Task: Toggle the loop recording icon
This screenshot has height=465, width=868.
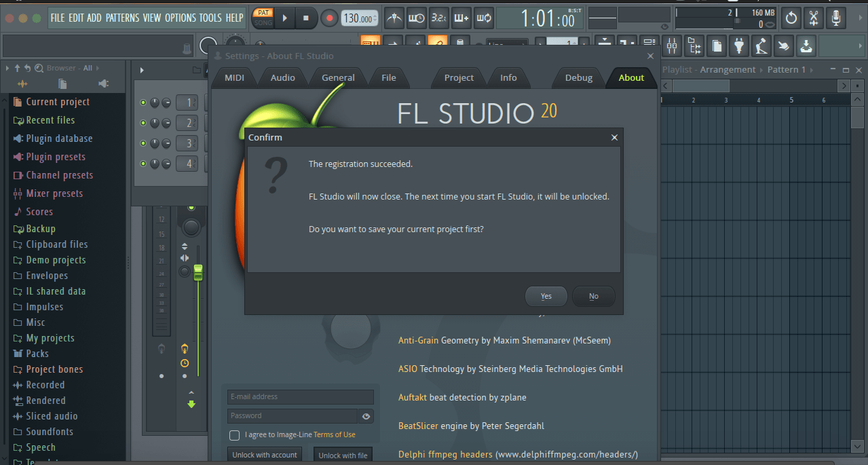Action: [484, 18]
